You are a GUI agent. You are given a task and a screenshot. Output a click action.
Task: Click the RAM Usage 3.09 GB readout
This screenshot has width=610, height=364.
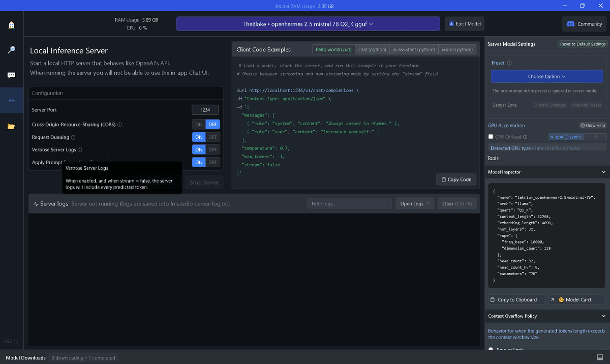(x=136, y=20)
